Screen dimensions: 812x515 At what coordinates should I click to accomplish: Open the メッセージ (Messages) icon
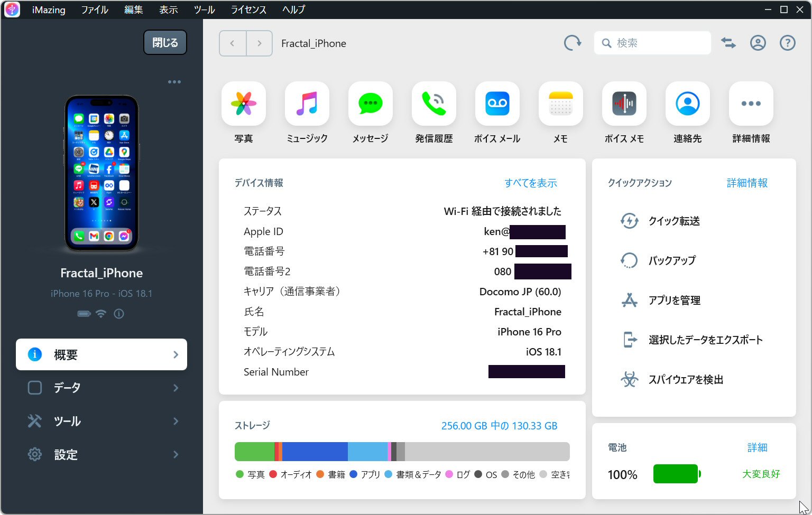tap(371, 104)
